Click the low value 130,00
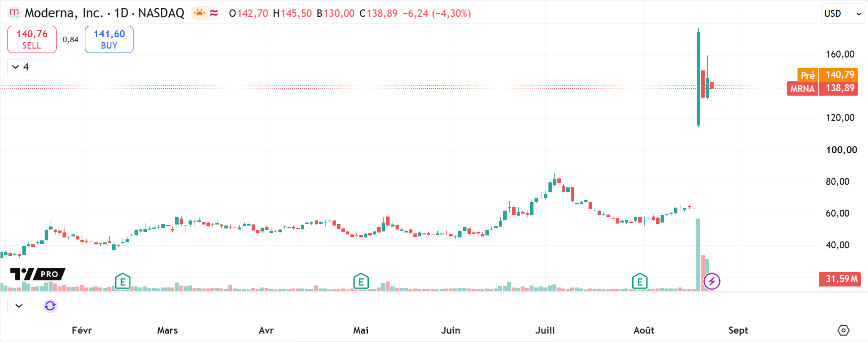This screenshot has width=868, height=342. coord(339,13)
